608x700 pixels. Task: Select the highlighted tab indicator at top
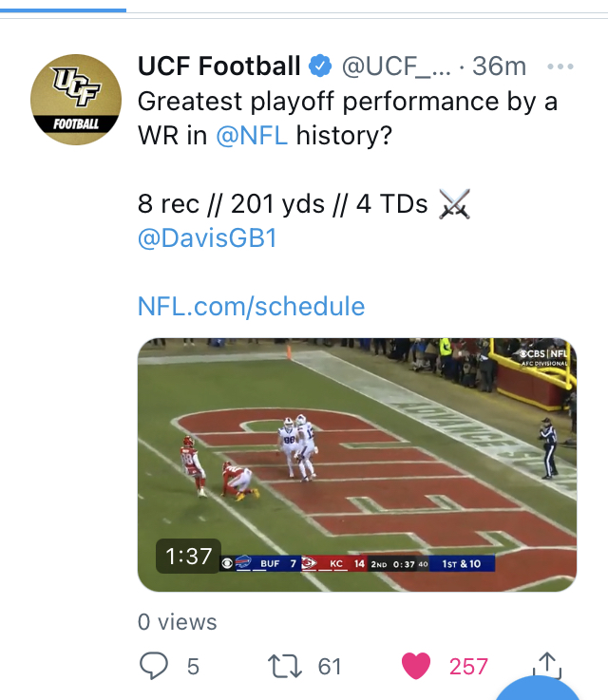click(x=63, y=9)
